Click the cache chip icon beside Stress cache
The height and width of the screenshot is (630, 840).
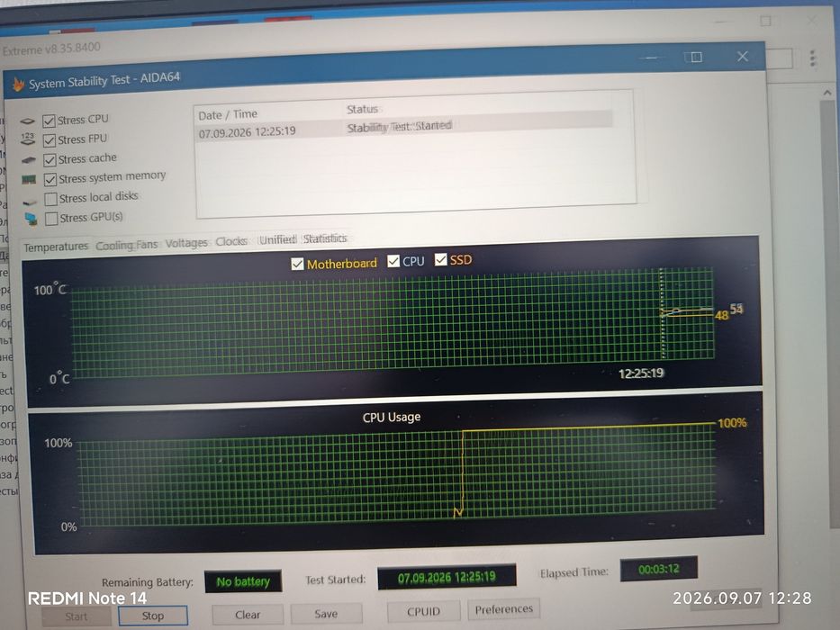[x=29, y=159]
